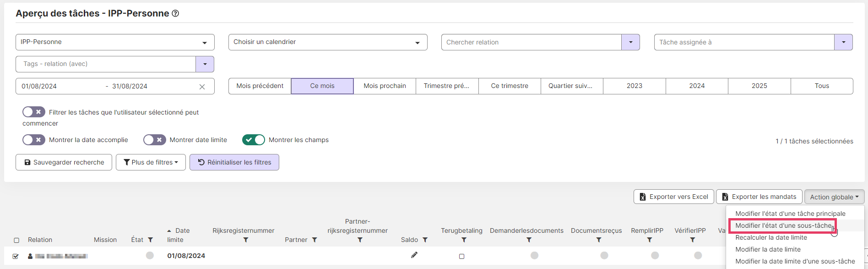Screen dimensions: 868x269
Task: Filter by year 2025
Action: point(759,86)
